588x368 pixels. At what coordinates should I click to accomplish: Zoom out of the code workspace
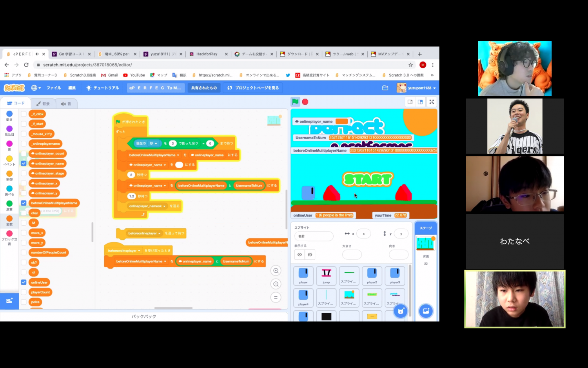coord(276,284)
